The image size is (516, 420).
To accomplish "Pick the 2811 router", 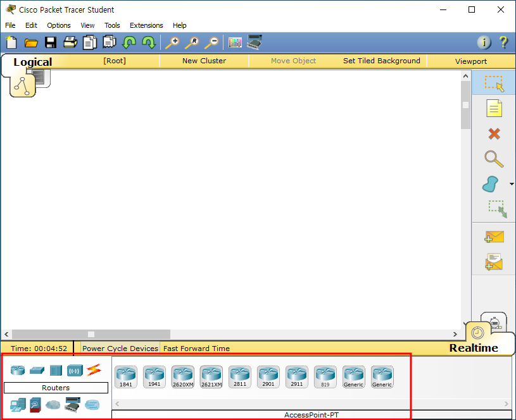I will pyautogui.click(x=240, y=377).
